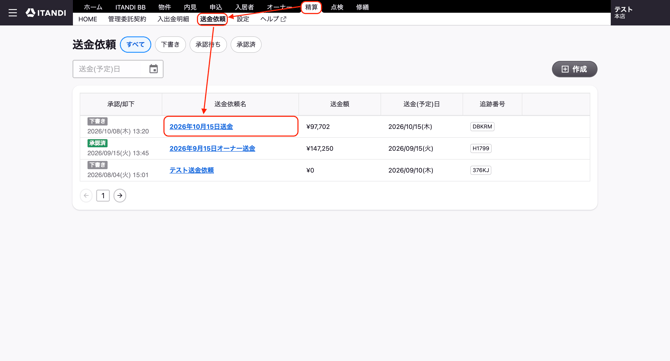670x361 pixels.
Task: Click date 2026/09/15(火) in scheduled column
Action: [411, 148]
